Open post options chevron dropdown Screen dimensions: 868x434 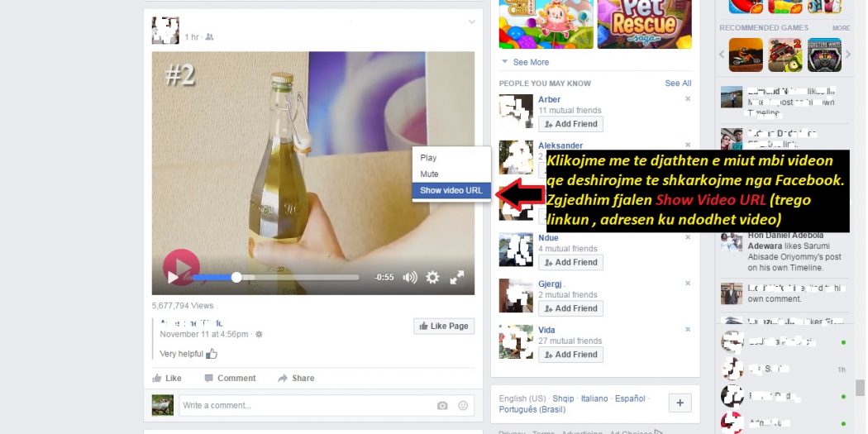click(x=472, y=21)
